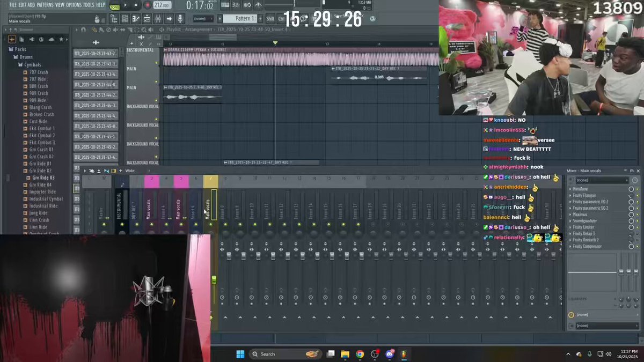Click the highlighted first browser tab icon
The image size is (644, 362).
pos(12,39)
